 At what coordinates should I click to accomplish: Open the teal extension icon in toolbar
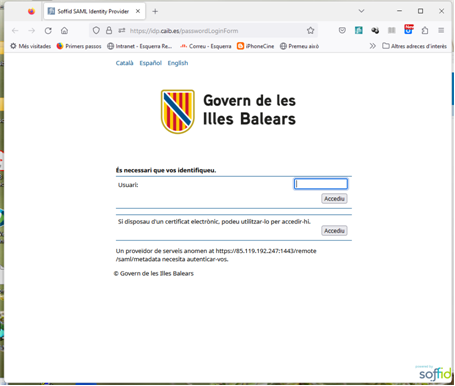tap(359, 31)
